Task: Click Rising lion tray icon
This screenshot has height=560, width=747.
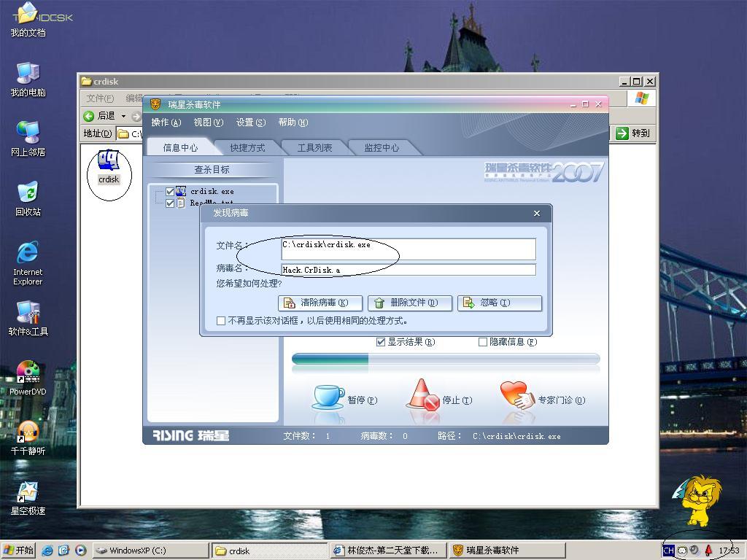Action: coord(682,551)
